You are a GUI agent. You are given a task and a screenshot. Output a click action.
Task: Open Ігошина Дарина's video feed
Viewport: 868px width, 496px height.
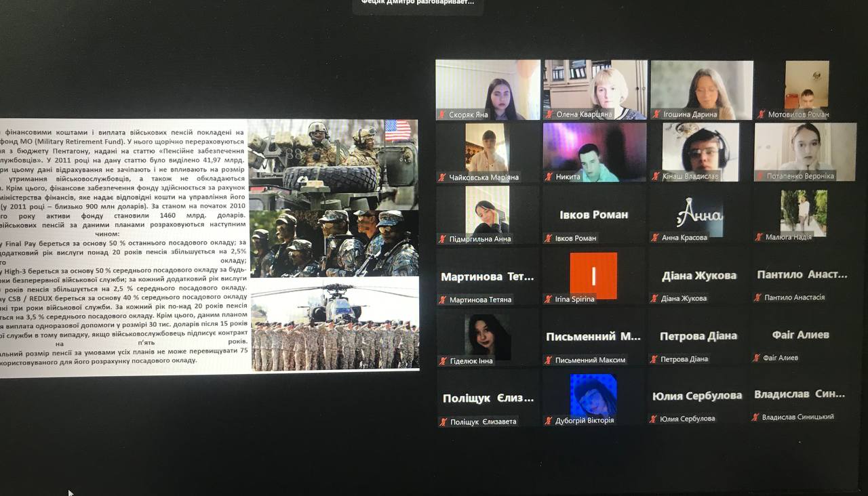pyautogui.click(x=702, y=89)
